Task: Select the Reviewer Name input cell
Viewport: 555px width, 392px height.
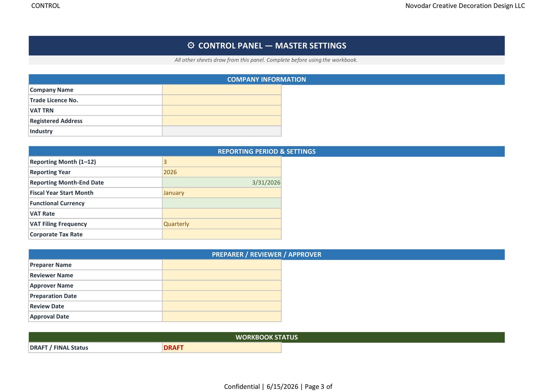Action: (222, 276)
